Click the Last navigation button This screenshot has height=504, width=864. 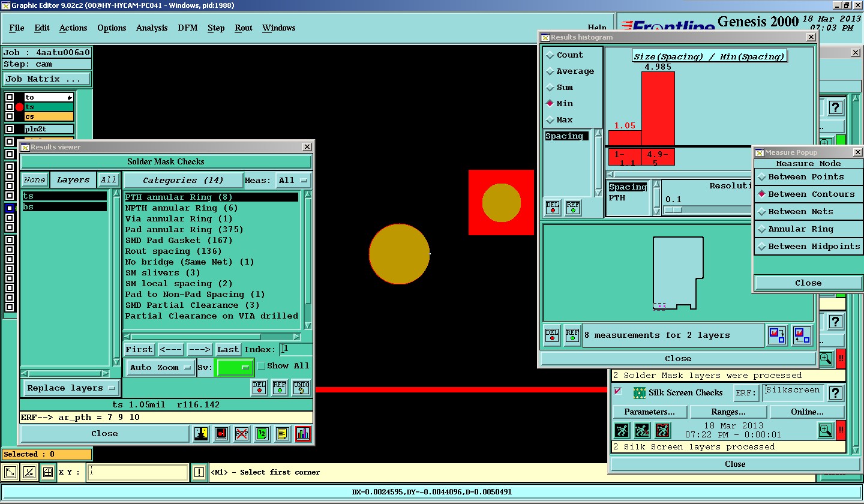pyautogui.click(x=228, y=349)
